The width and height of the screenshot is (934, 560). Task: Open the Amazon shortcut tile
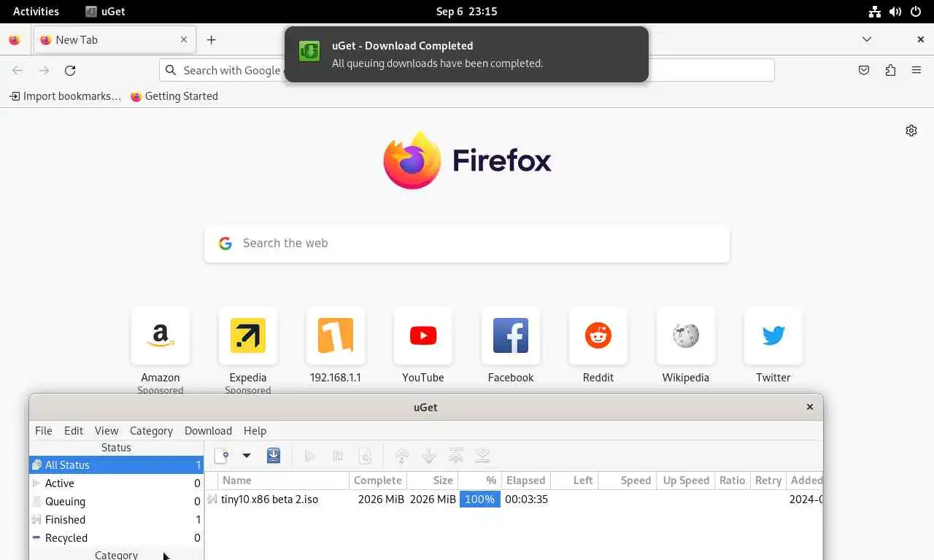coord(161,335)
